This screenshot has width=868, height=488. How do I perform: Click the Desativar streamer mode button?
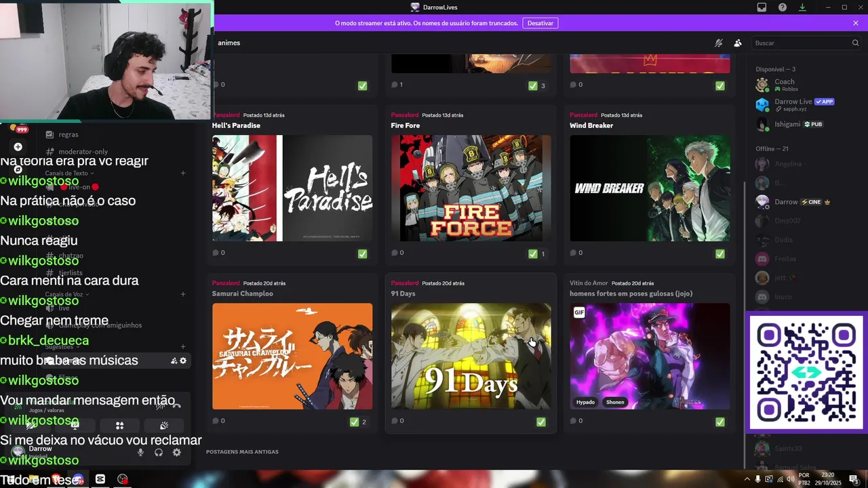540,23
